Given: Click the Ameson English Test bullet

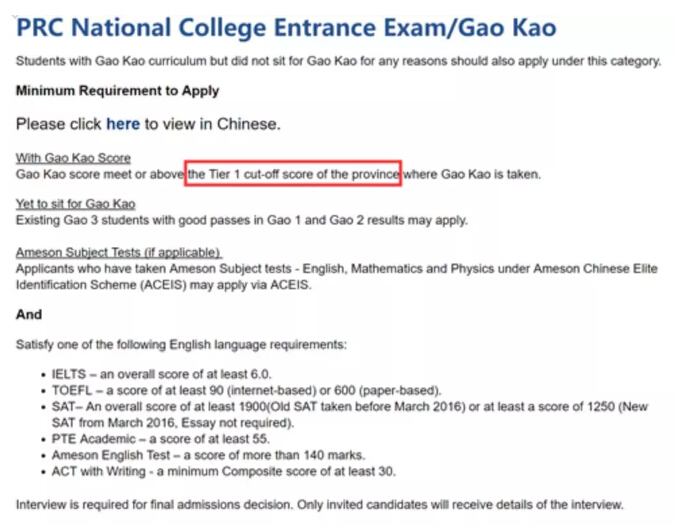Looking at the screenshot, I should point(208,455).
